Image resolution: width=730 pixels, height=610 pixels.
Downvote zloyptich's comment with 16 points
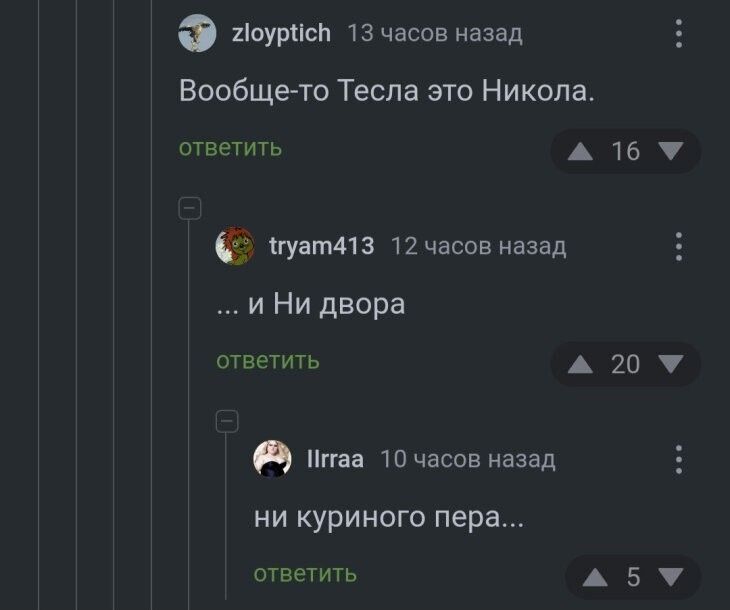click(671, 152)
